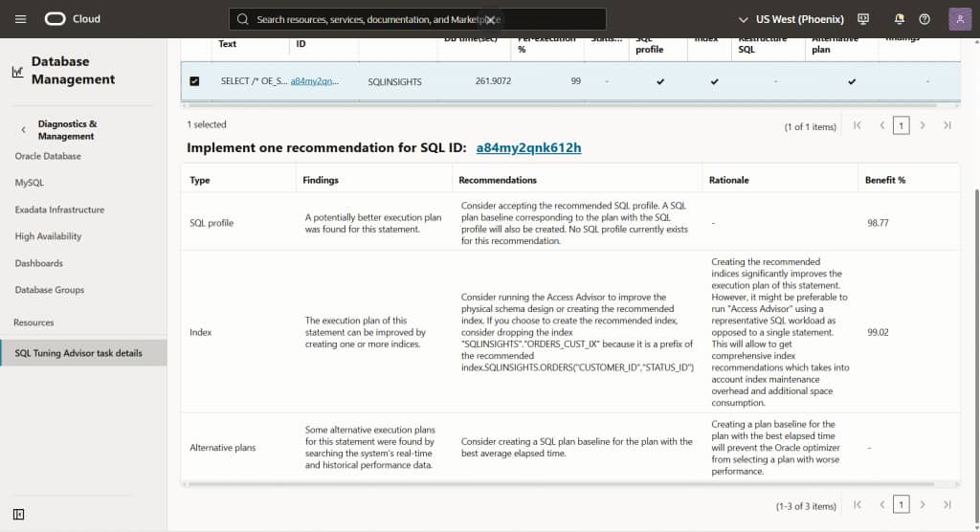
Task: Click the Findings column header
Action: [321, 180]
